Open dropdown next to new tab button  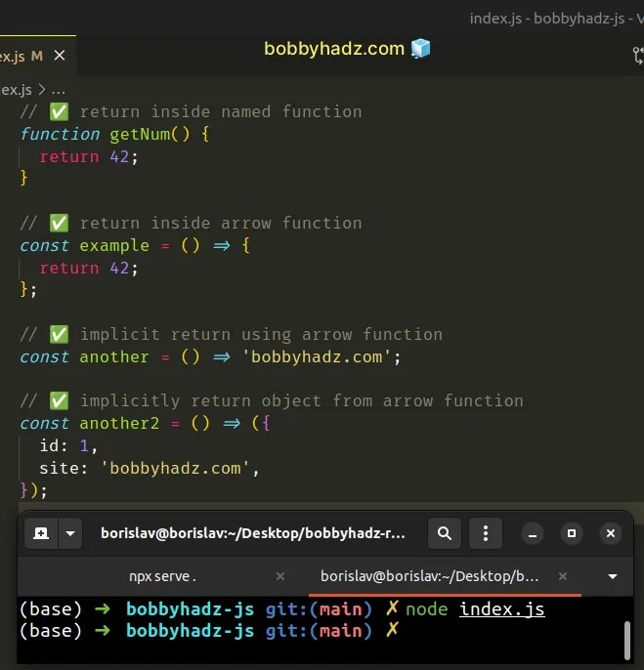coord(70,533)
